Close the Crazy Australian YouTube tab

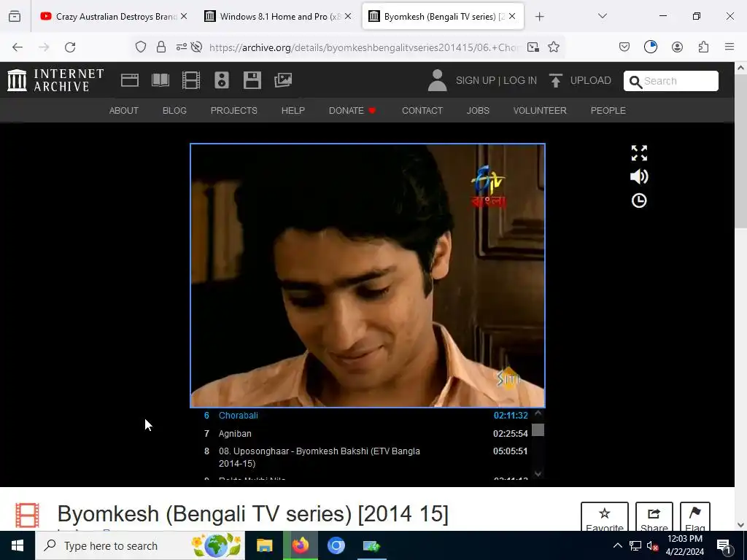184,17
